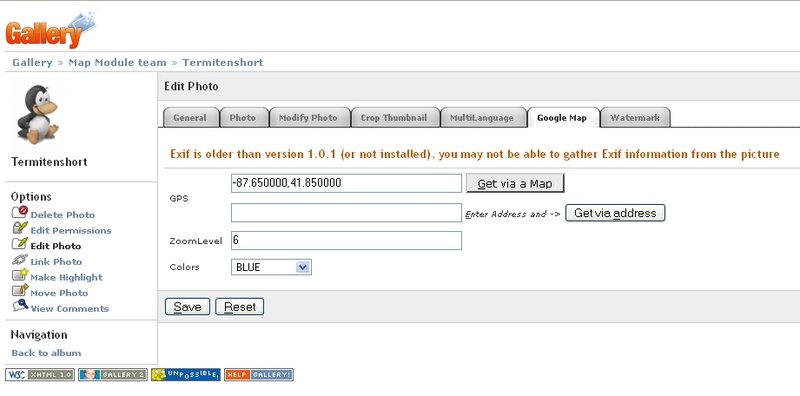This screenshot has width=800, height=396.
Task: Select the Modify Photo tab
Action: (308, 117)
